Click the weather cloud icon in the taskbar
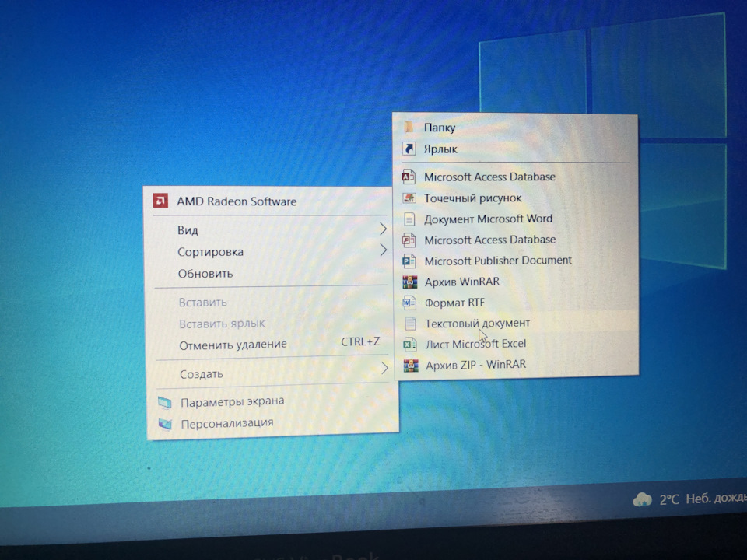Viewport: 747px width, 560px height. point(642,499)
